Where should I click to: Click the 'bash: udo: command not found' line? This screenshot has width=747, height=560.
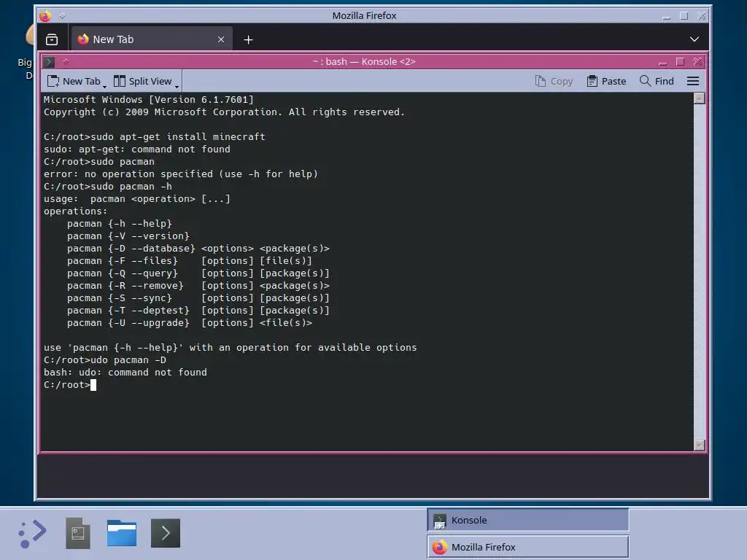[125, 373]
